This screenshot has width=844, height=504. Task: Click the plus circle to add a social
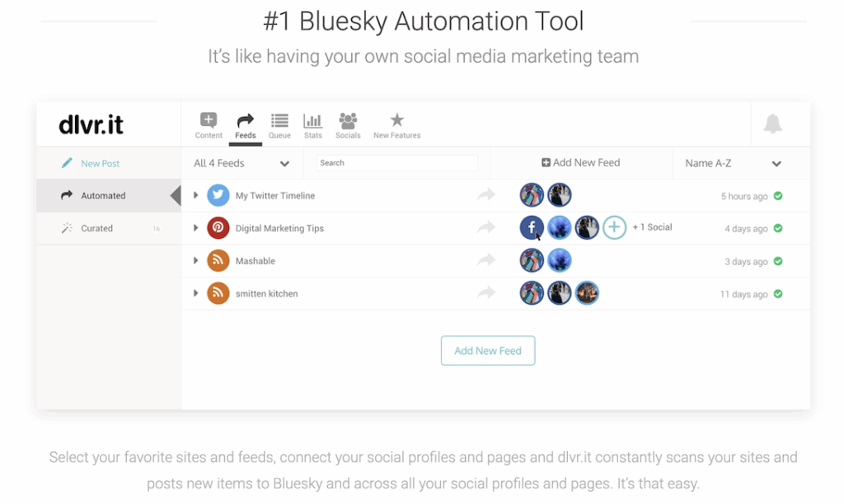pyautogui.click(x=614, y=227)
